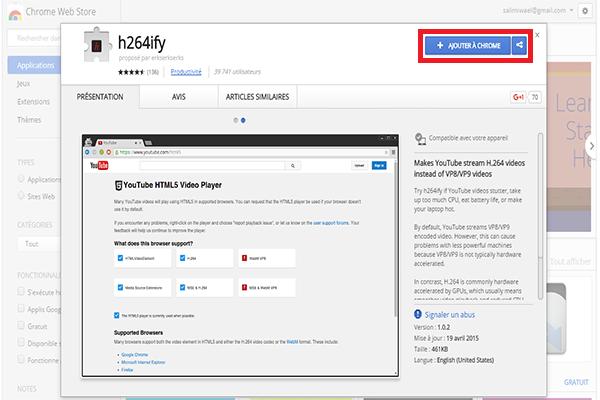Screen dimensions: 600x400
Task: Click the store search field
Action: [34, 38]
